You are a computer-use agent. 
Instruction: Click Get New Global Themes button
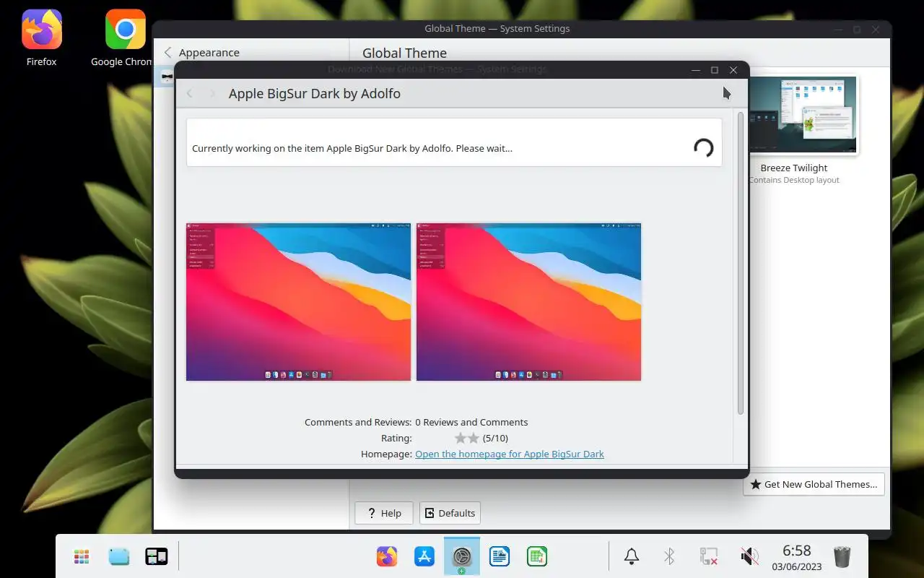[814, 484]
